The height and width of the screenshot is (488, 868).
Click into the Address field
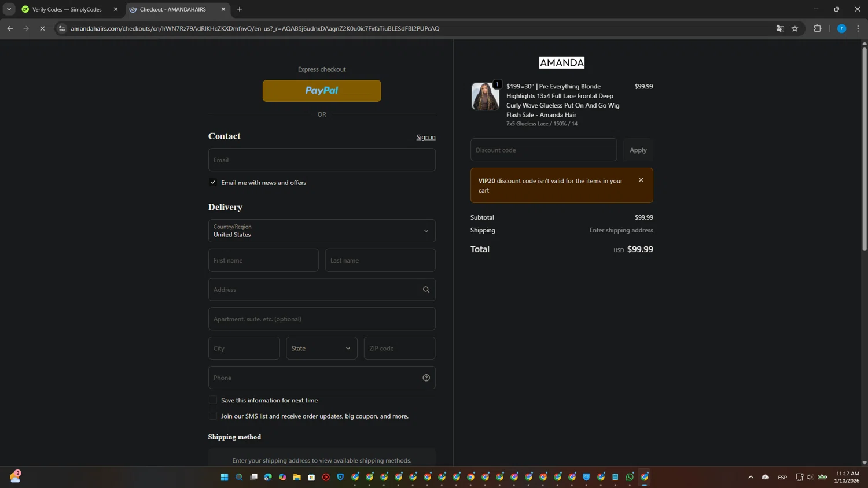[322, 290]
